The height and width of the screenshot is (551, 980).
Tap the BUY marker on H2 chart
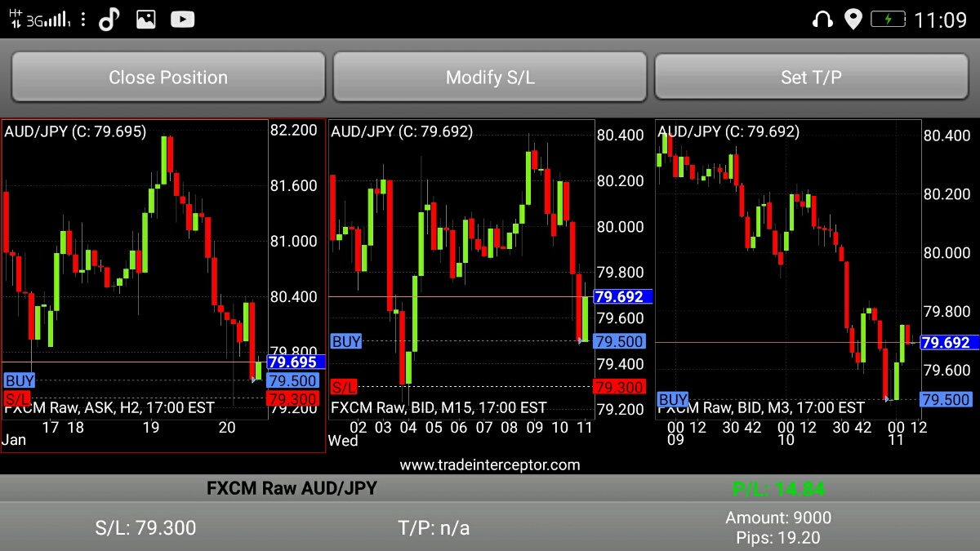click(20, 380)
